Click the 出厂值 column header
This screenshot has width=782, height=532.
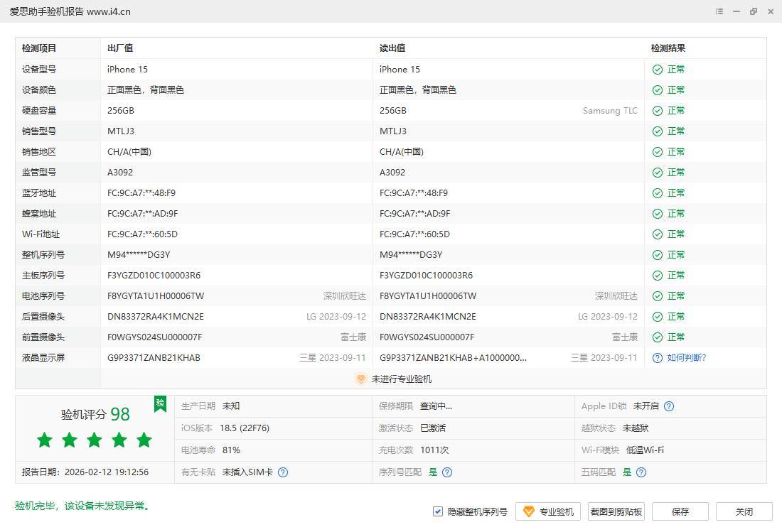(120, 48)
